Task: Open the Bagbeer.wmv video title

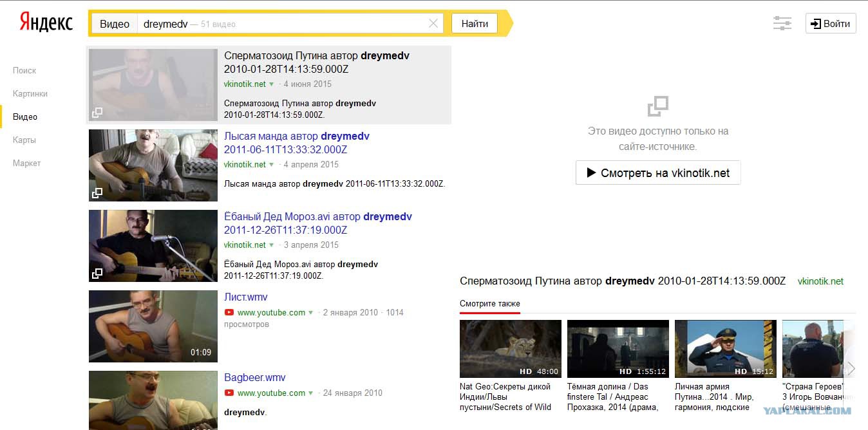Action: pyautogui.click(x=255, y=377)
